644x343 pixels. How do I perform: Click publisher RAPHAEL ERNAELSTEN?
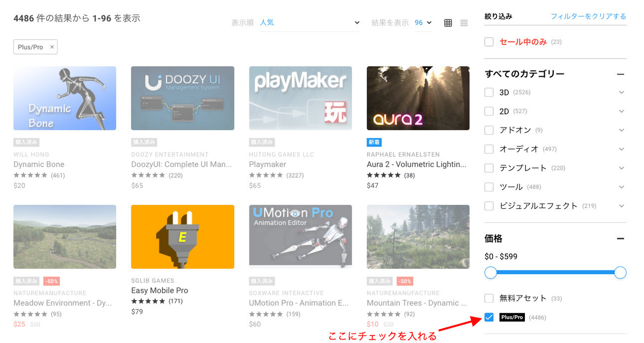click(x=403, y=155)
